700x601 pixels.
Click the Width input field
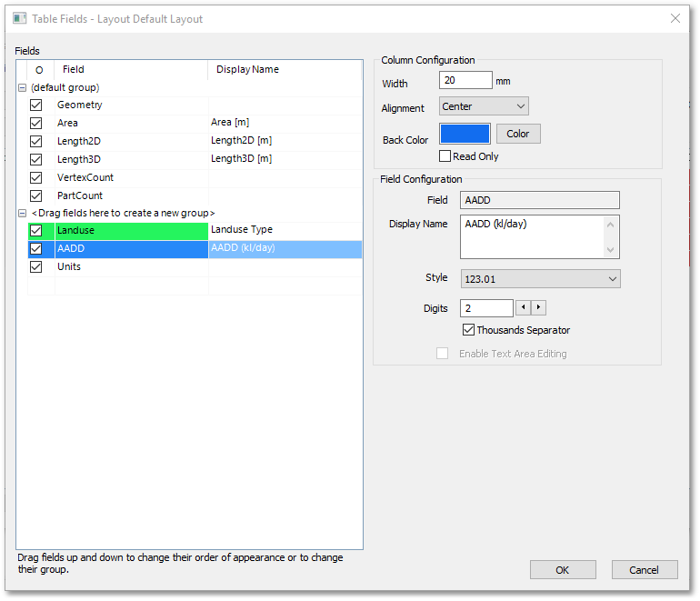tap(465, 80)
